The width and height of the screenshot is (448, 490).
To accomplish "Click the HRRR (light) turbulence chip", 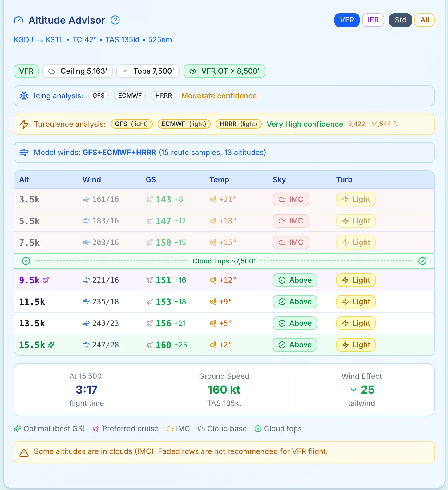I will tap(239, 124).
